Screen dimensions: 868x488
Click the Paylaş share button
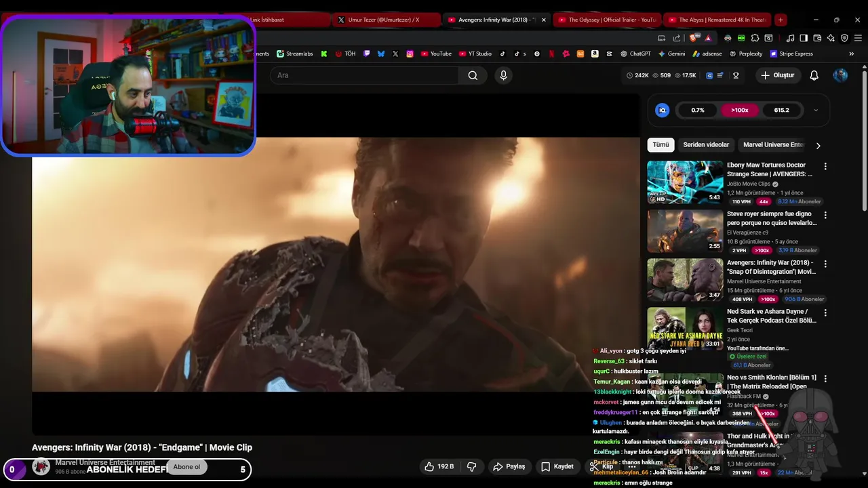pyautogui.click(x=509, y=466)
